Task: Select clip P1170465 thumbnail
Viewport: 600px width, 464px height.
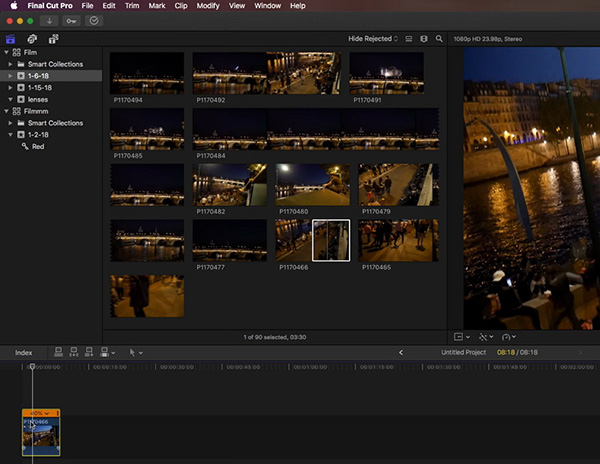Action: pos(398,240)
